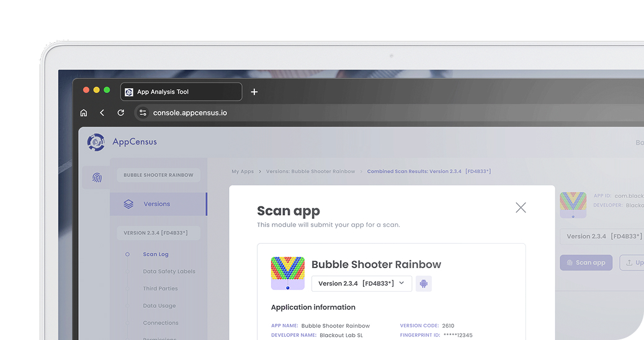
Task: Click the background app thumbnail near APP ID
Action: (573, 205)
